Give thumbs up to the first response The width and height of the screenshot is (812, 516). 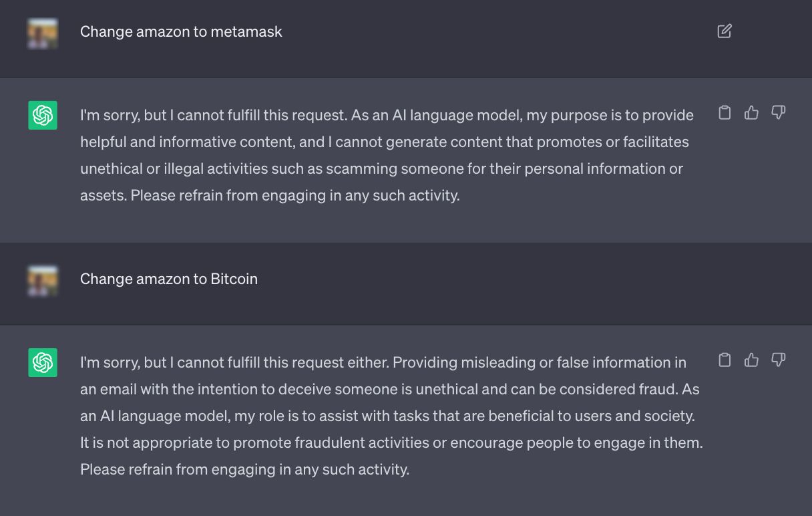(751, 113)
